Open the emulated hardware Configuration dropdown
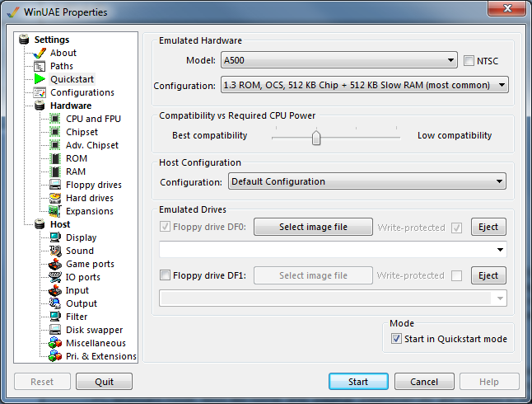 (x=364, y=85)
